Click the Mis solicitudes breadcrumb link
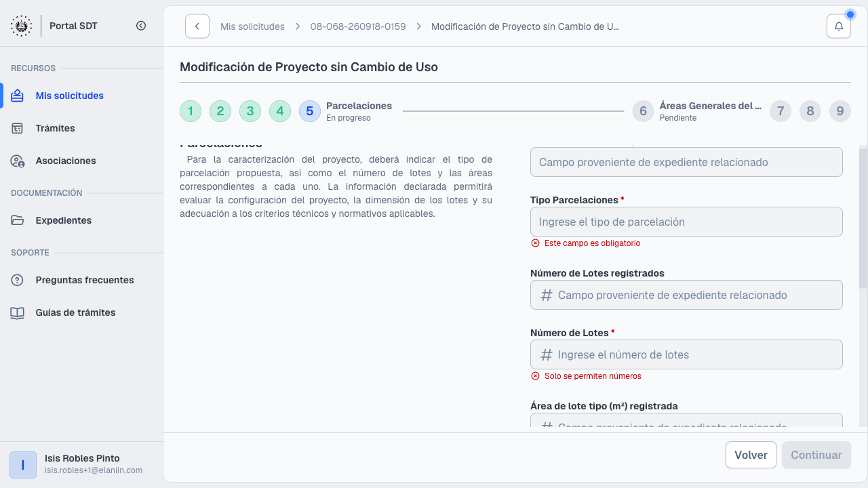The width and height of the screenshot is (868, 488). tap(252, 26)
